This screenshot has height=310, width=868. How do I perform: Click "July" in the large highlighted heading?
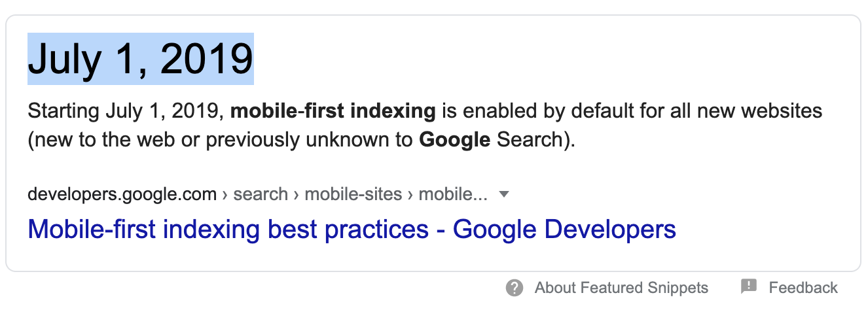point(65,60)
